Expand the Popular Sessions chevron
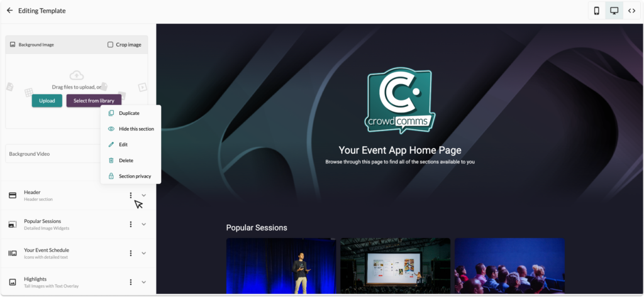The height and width of the screenshot is (297, 644). pos(144,224)
